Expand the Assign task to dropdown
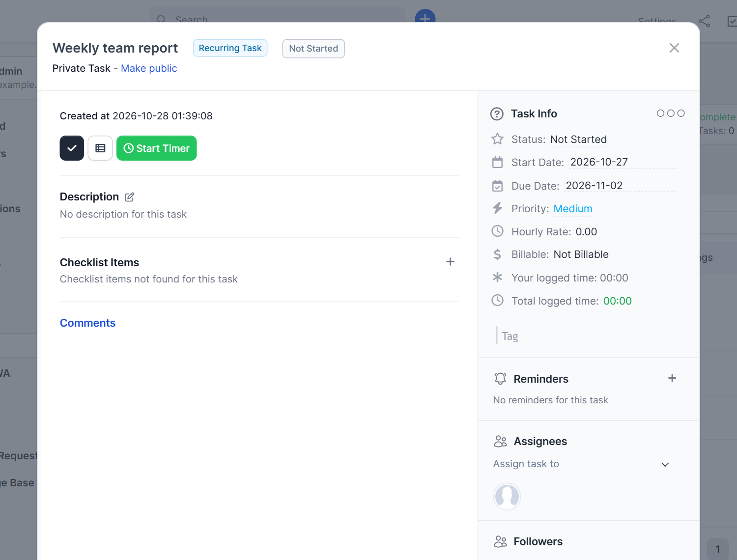This screenshot has width=737, height=560. [582, 464]
